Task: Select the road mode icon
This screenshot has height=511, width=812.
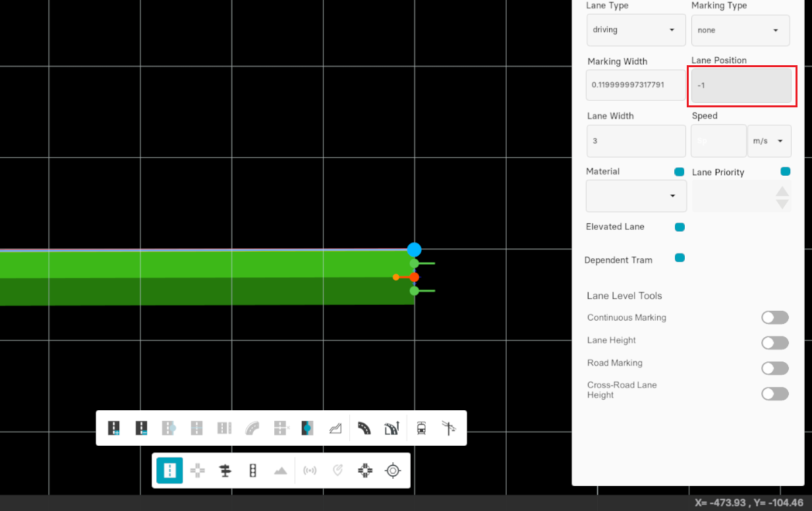Action: tap(169, 471)
